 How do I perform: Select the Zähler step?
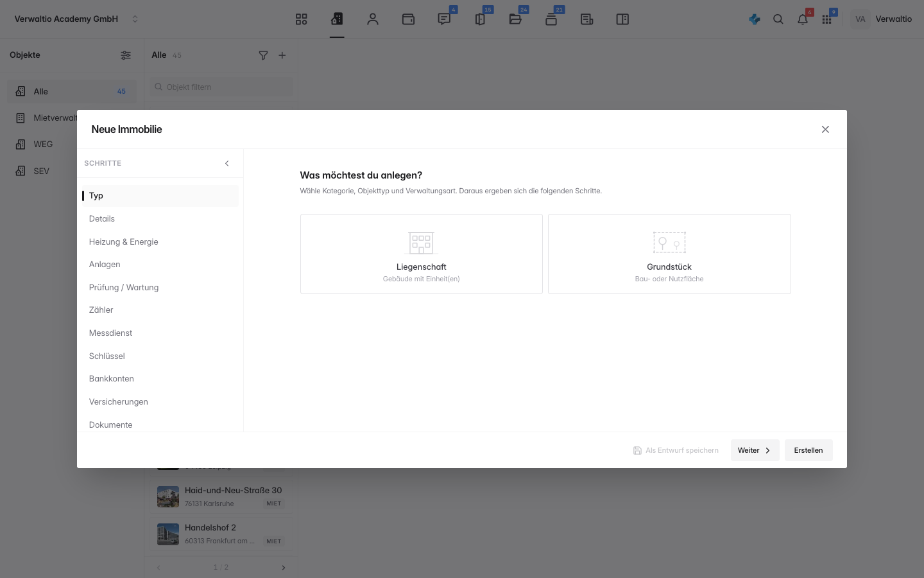coord(160,310)
